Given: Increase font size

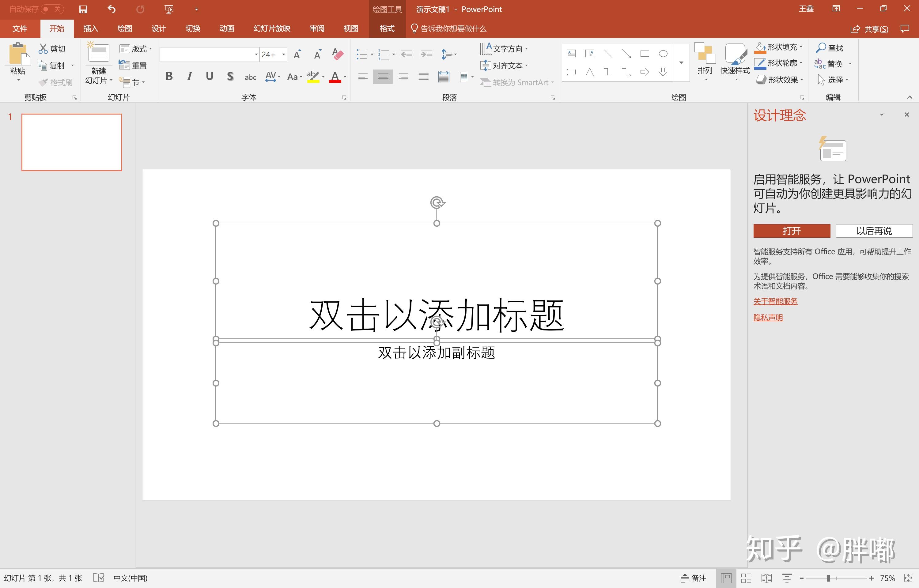Looking at the screenshot, I should click(297, 54).
